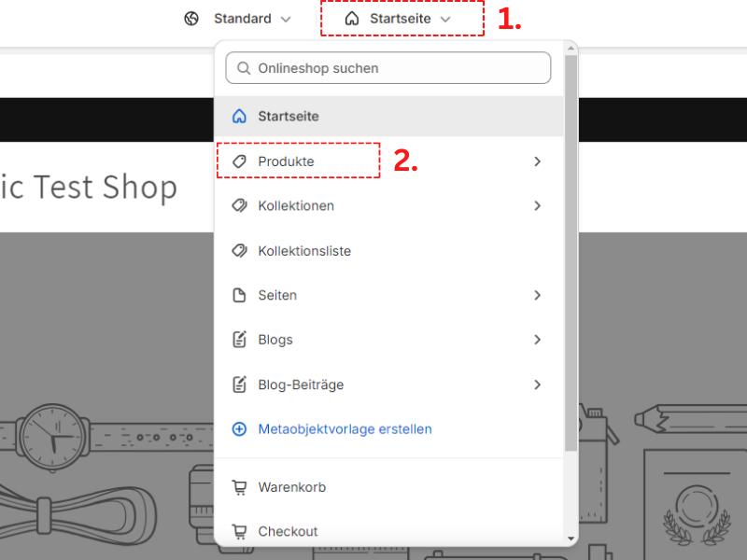Open the Startseite page selector dropdown
Viewport: 747px width, 560px height.
coord(401,18)
